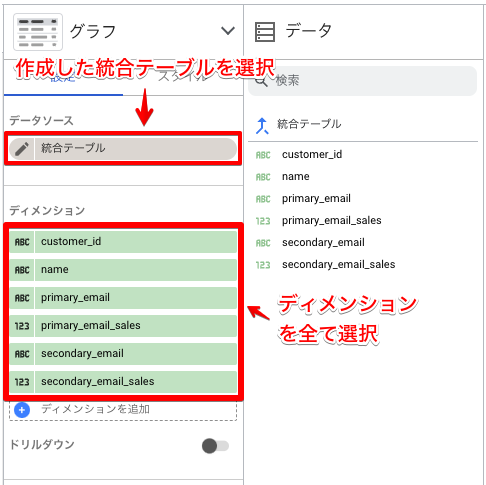Click the secondary_email dimension chip
Viewport: 486px width, 485px height.
123,354
